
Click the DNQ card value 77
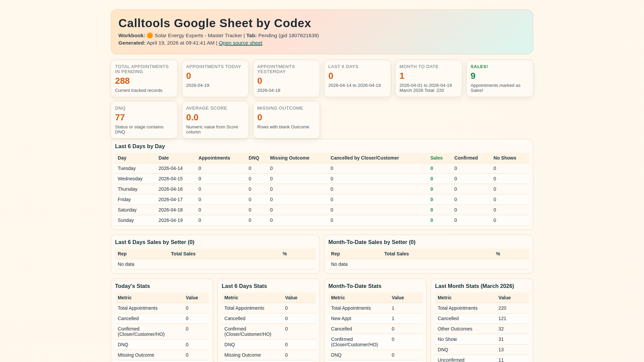click(x=120, y=117)
